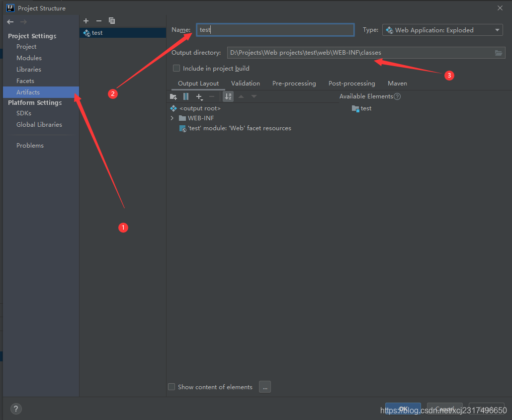
Task: Open the add copy-of dropdown
Action: (199, 96)
